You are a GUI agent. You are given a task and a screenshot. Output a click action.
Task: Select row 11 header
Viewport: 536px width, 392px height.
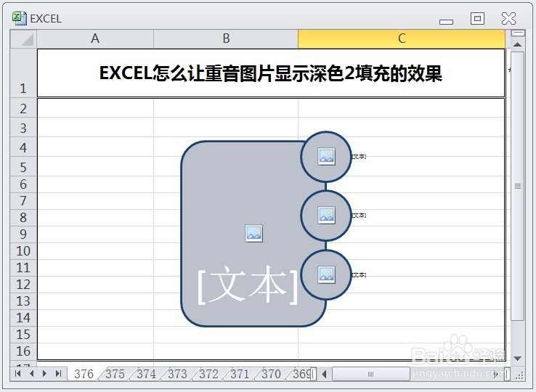pyautogui.click(x=23, y=268)
